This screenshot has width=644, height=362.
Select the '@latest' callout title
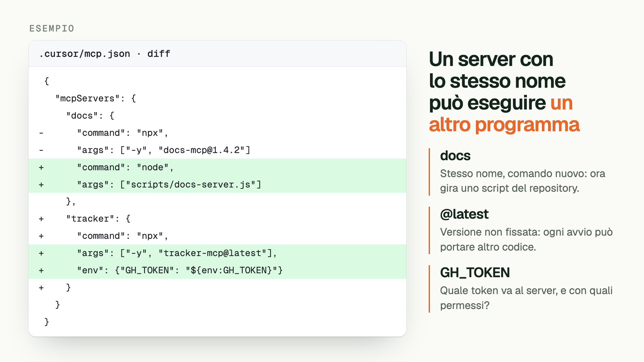[464, 214]
